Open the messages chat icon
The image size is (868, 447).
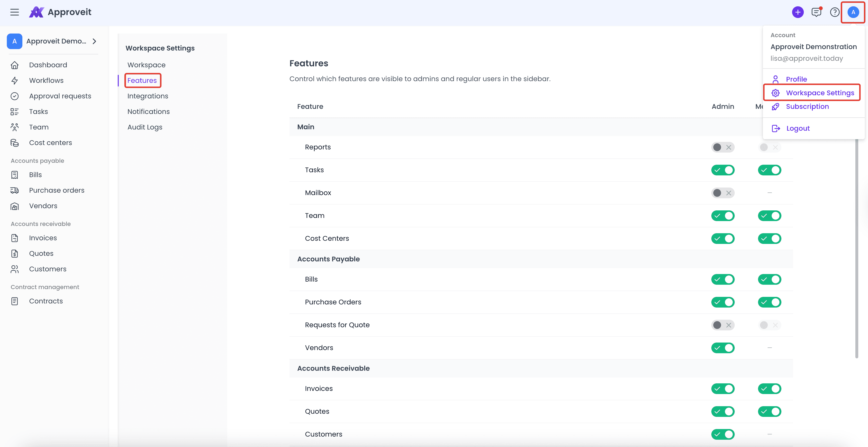816,12
